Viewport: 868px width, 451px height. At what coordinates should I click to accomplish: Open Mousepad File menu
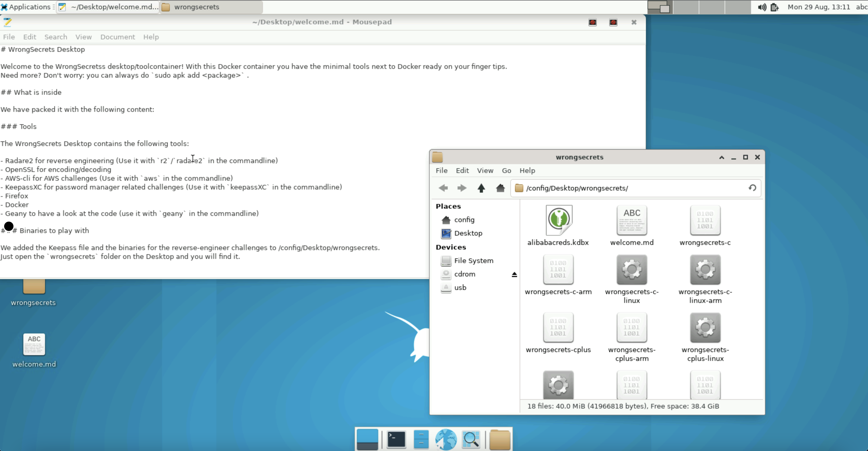[x=9, y=37]
